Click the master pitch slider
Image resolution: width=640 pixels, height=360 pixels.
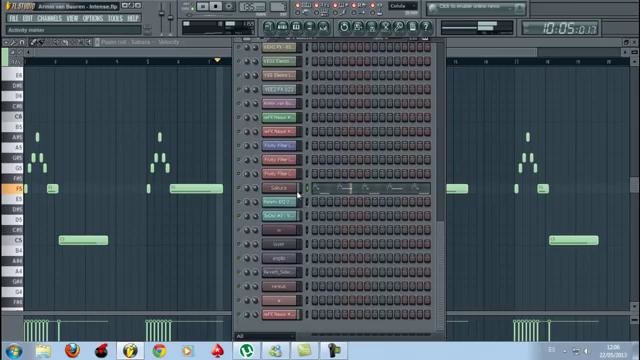pyautogui.click(x=170, y=18)
